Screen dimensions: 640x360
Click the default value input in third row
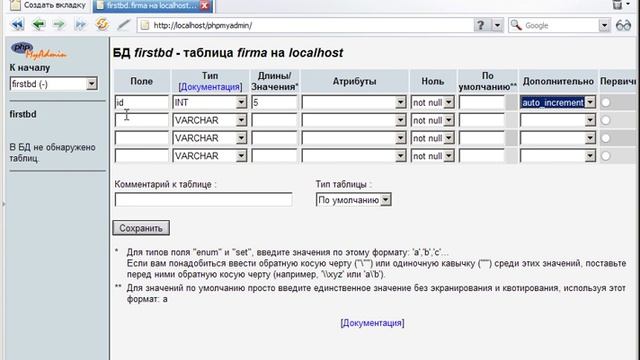coord(482,138)
